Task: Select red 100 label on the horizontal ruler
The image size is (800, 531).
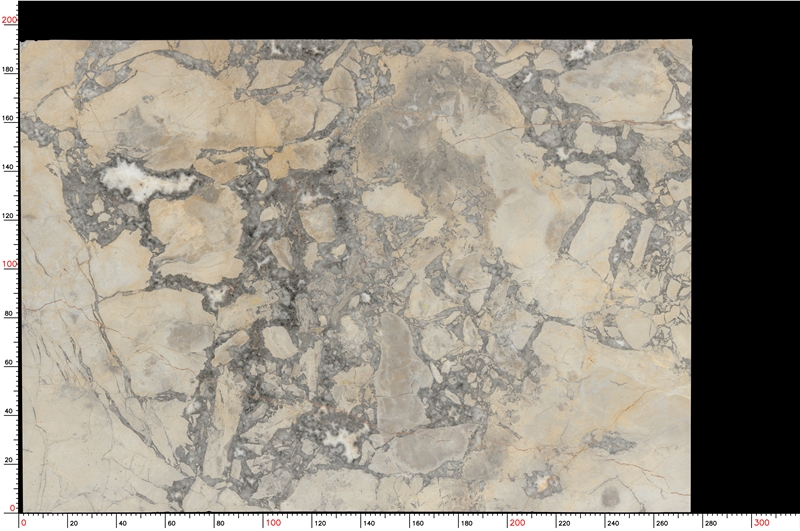Action: point(273,523)
